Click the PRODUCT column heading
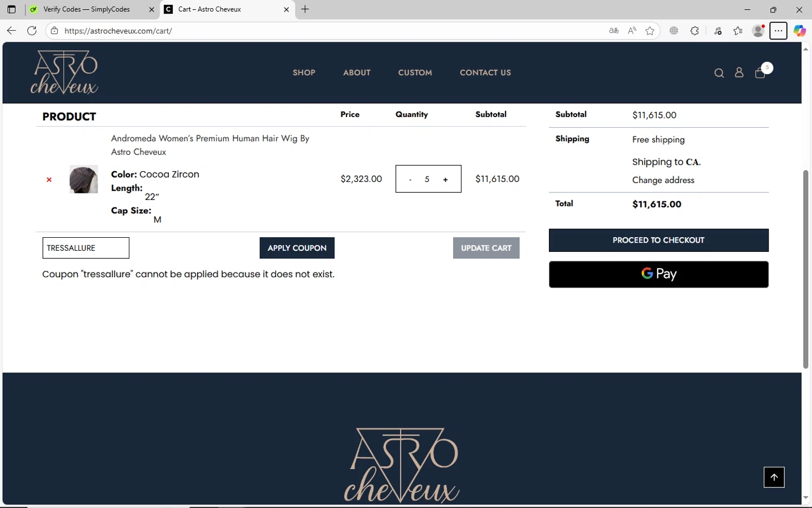 pyautogui.click(x=69, y=117)
